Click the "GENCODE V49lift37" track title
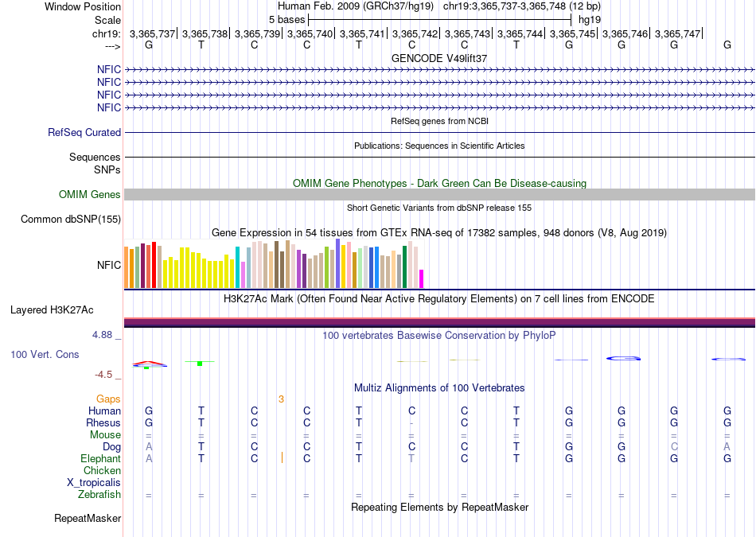Image resolution: width=756 pixels, height=537 pixels. pyautogui.click(x=439, y=58)
